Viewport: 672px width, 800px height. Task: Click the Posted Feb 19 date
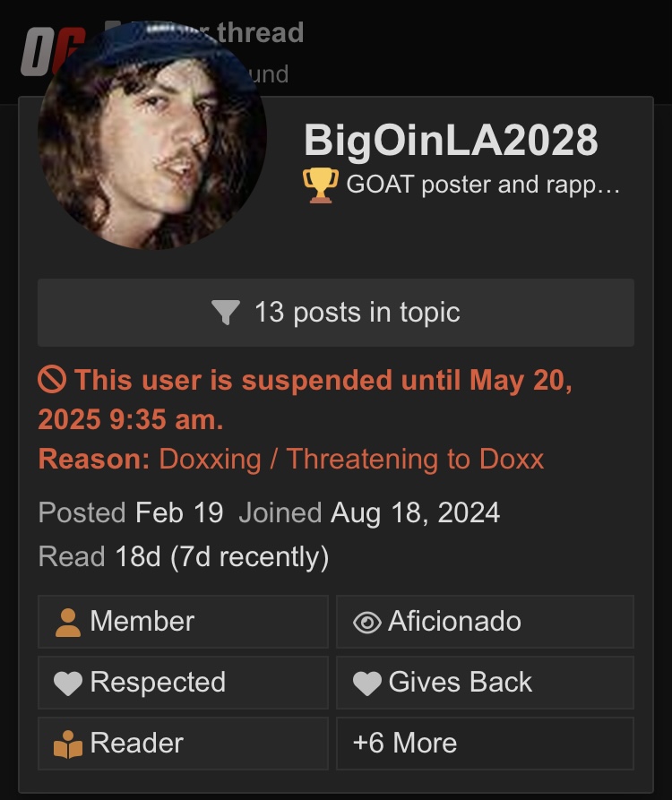[x=131, y=512]
